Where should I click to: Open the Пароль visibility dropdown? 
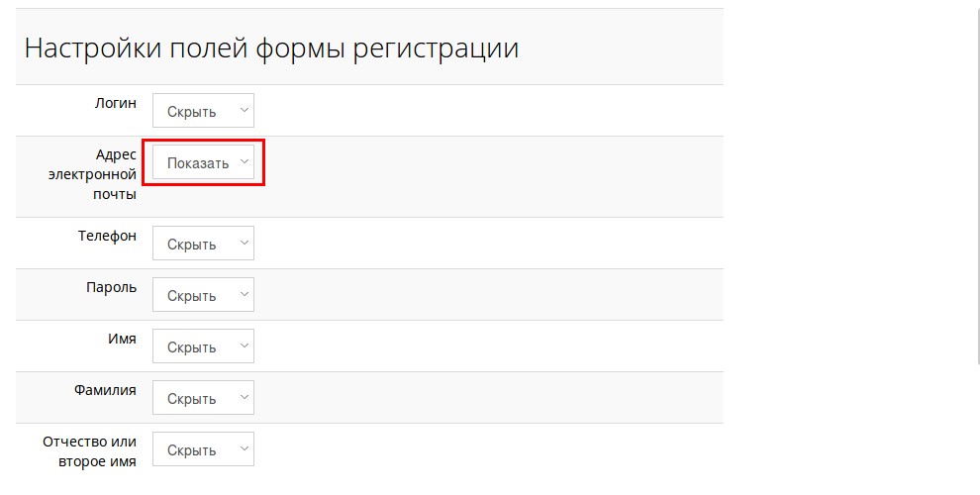(x=203, y=295)
